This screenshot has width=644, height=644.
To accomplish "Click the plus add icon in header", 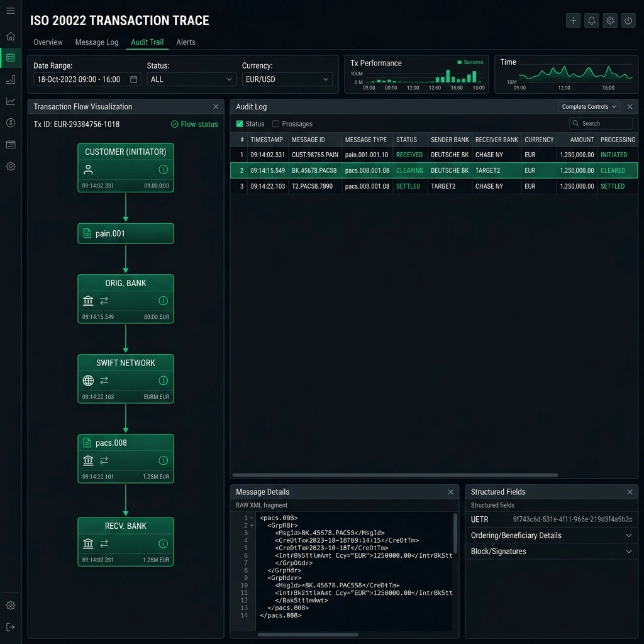I will (x=573, y=21).
